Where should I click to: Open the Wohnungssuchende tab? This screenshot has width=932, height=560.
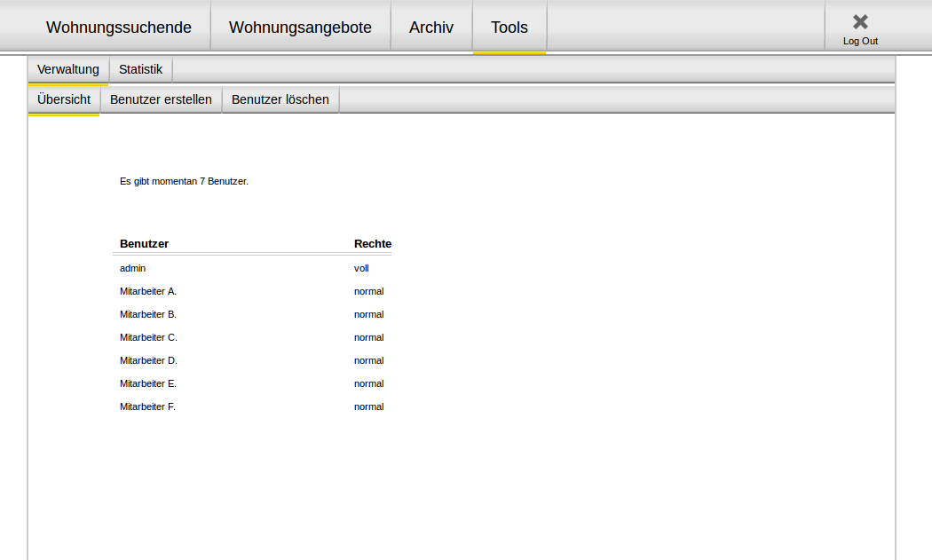[x=119, y=28]
